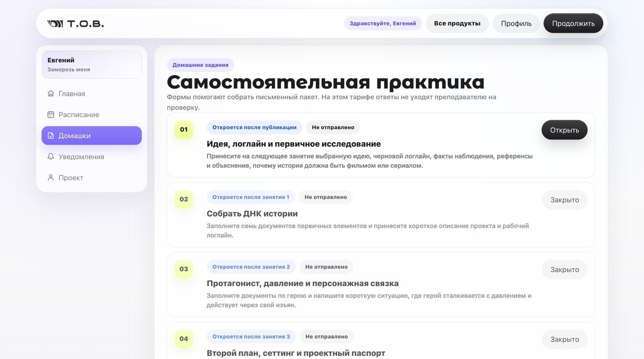The image size is (644, 359).
Task: Go to Расписание in the sidebar
Action: 92,114
